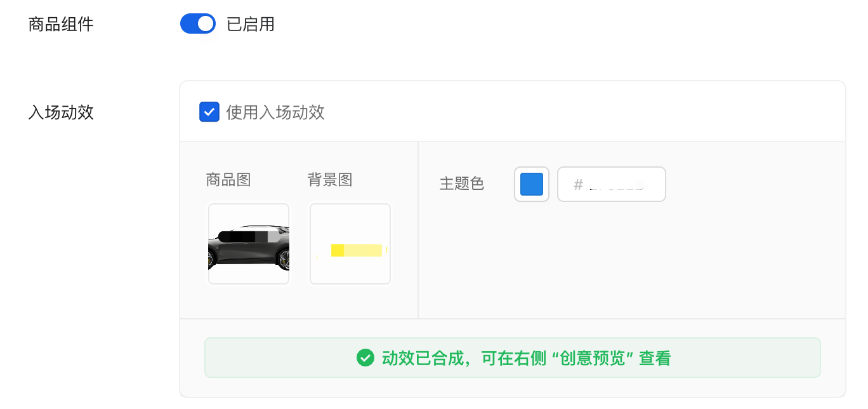Click the 商品组件 label
This screenshot has height=409, width=868.
click(61, 25)
